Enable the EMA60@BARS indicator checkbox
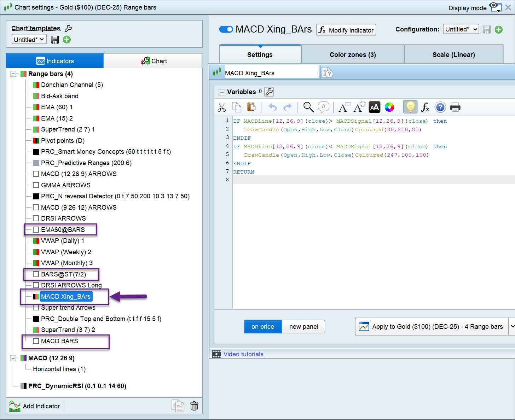 pos(36,230)
